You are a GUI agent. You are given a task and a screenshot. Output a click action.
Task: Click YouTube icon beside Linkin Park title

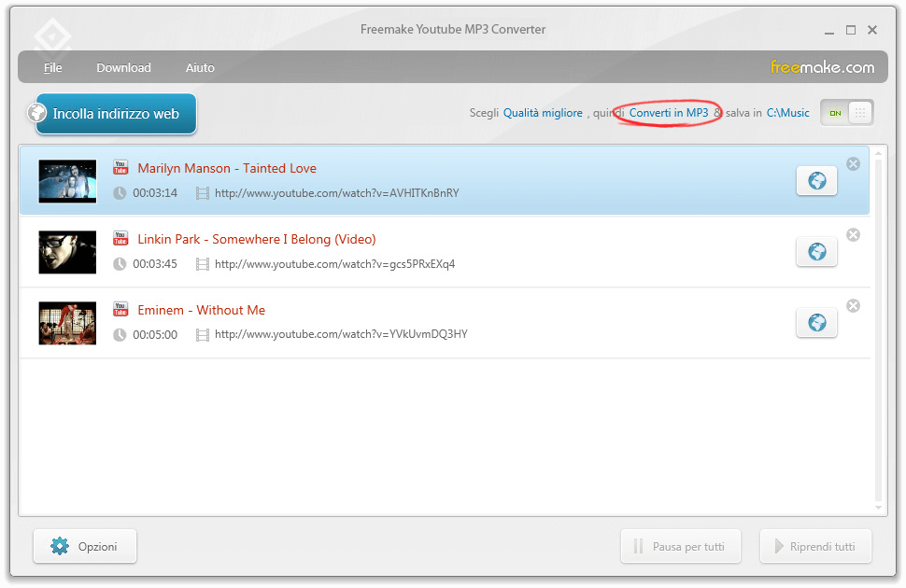point(120,238)
